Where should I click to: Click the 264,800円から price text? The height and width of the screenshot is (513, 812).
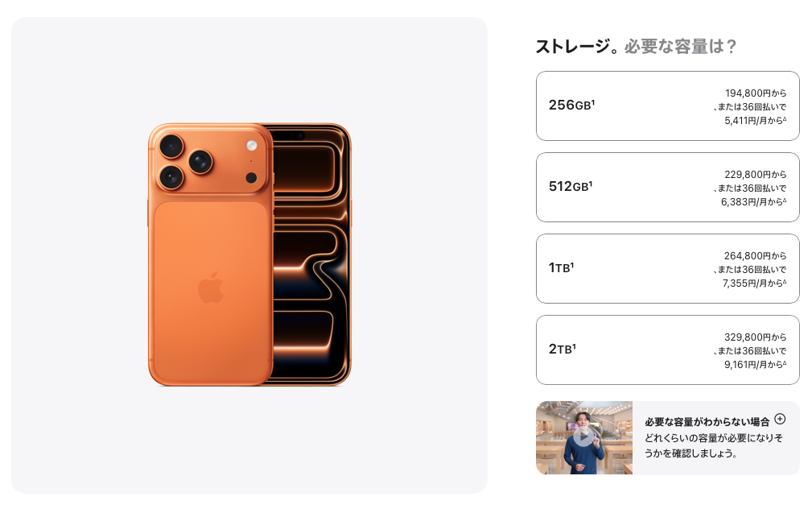[x=756, y=255]
